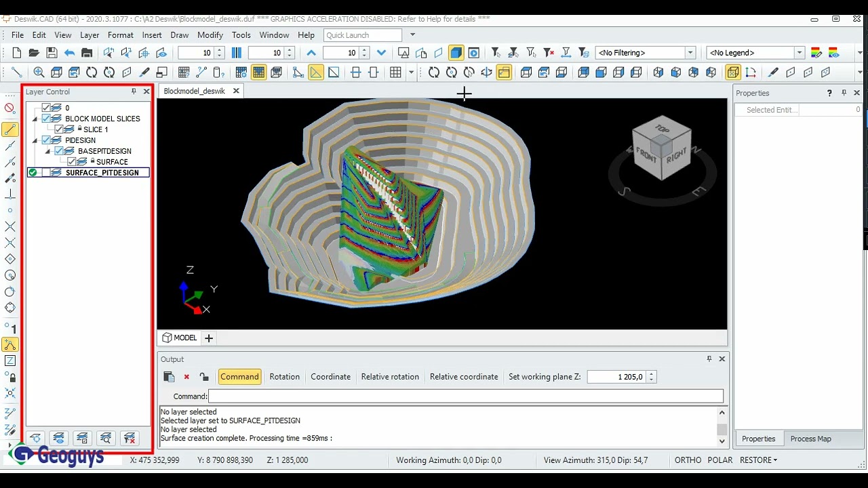The height and width of the screenshot is (488, 868).
Task: Paste with the Output panel clipboard icon
Action: 169,377
